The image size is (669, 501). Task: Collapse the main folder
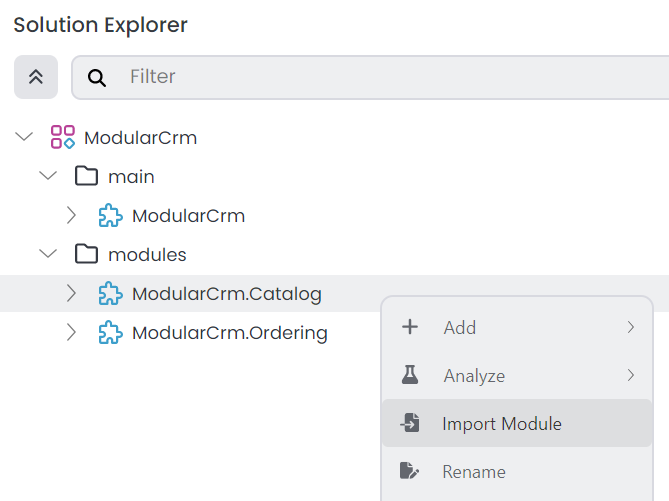click(48, 177)
